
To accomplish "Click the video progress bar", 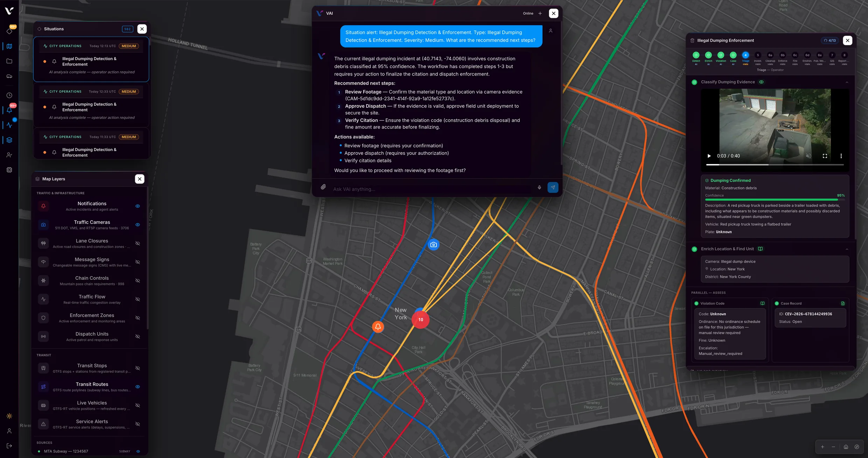I will [x=775, y=164].
